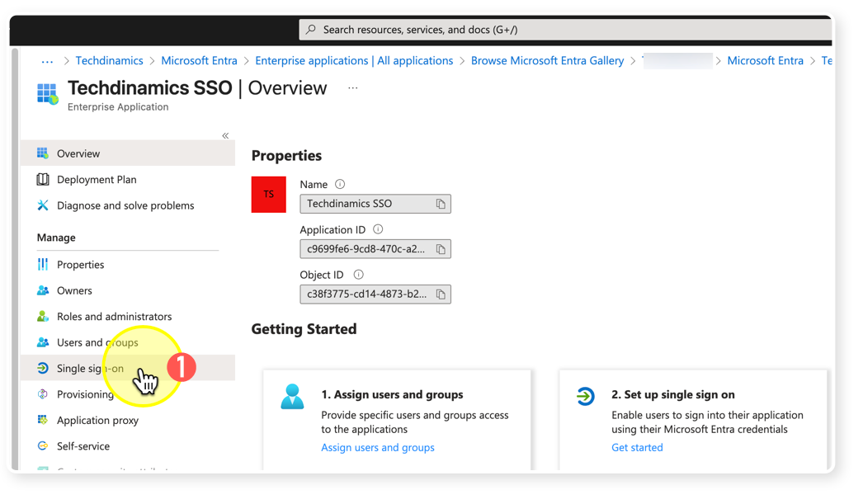
Task: Click the Roles and administrators icon
Action: coord(42,316)
